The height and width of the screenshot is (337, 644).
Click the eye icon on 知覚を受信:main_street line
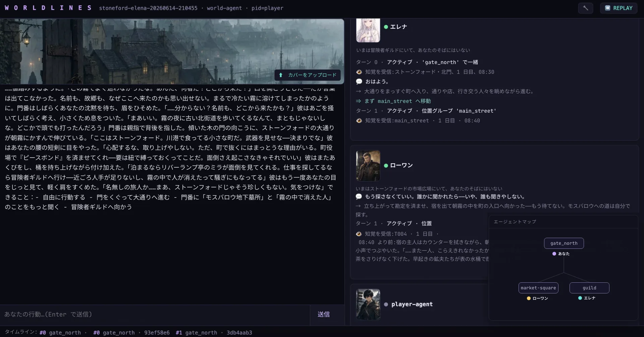pyautogui.click(x=359, y=121)
